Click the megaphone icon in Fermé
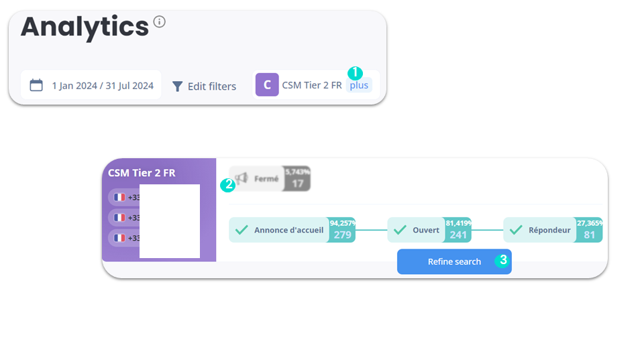Image resolution: width=644 pixels, height=362 pixels. coord(242,178)
